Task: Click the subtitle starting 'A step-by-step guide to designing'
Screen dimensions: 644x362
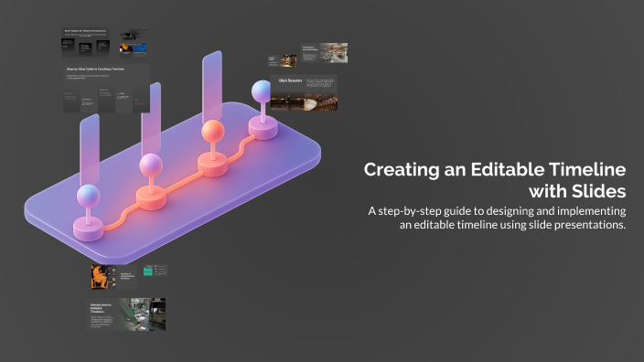Action: tap(497, 218)
